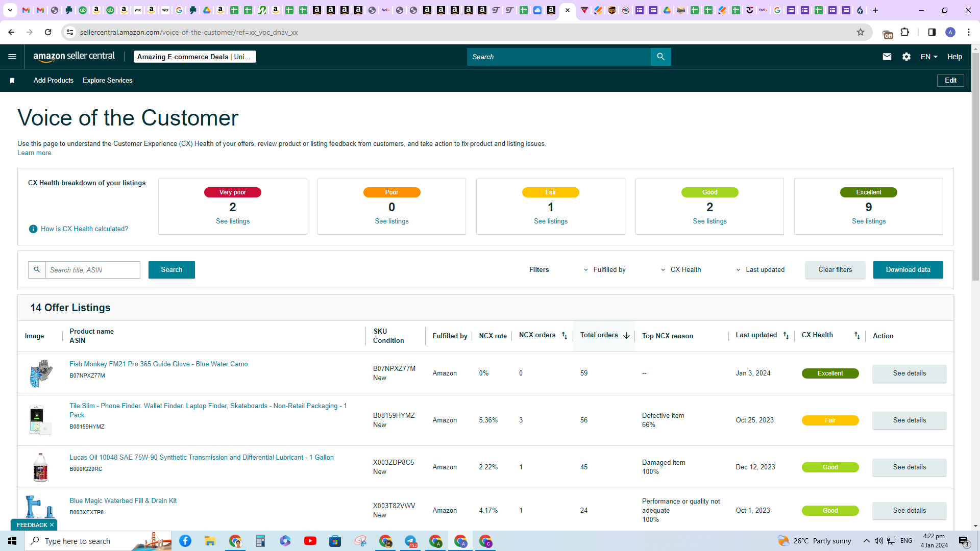Open the browser extensions puzzle icon
The width and height of the screenshot is (980, 551).
click(905, 32)
